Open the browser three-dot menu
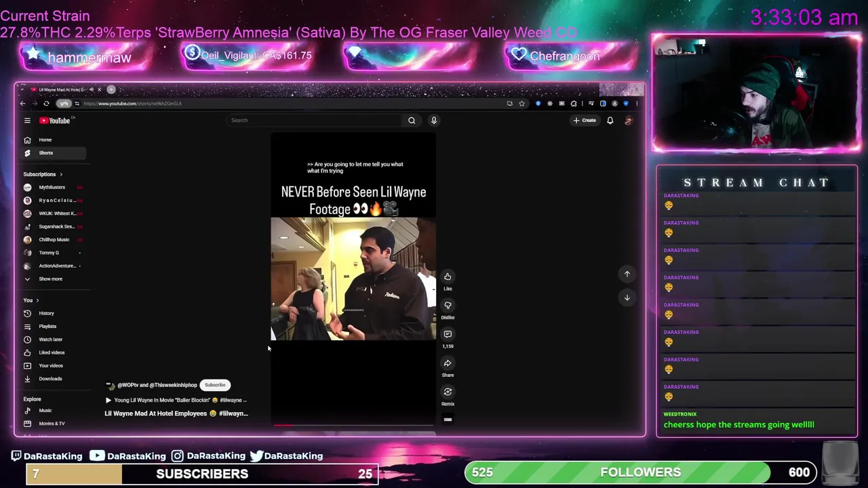 (637, 104)
